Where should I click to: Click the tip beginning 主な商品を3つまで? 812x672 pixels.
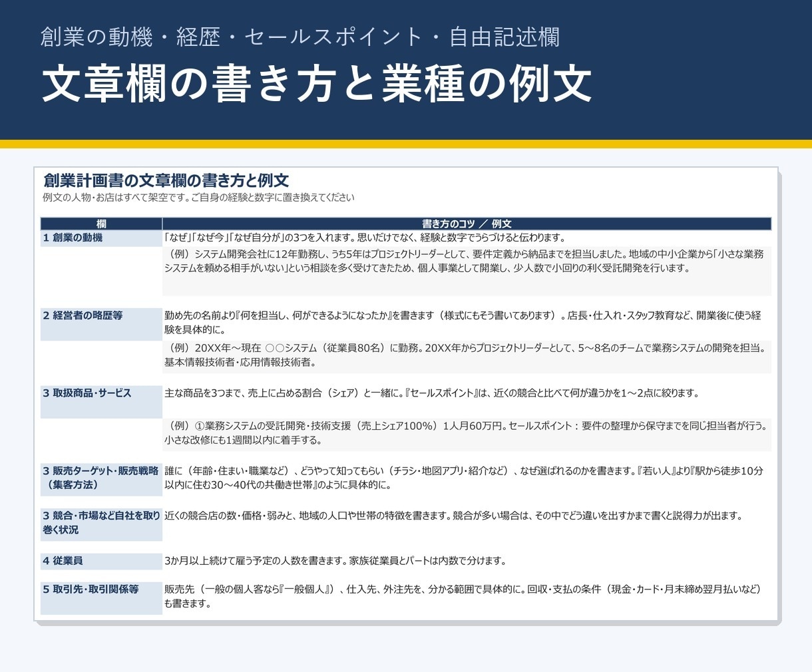[x=432, y=393]
